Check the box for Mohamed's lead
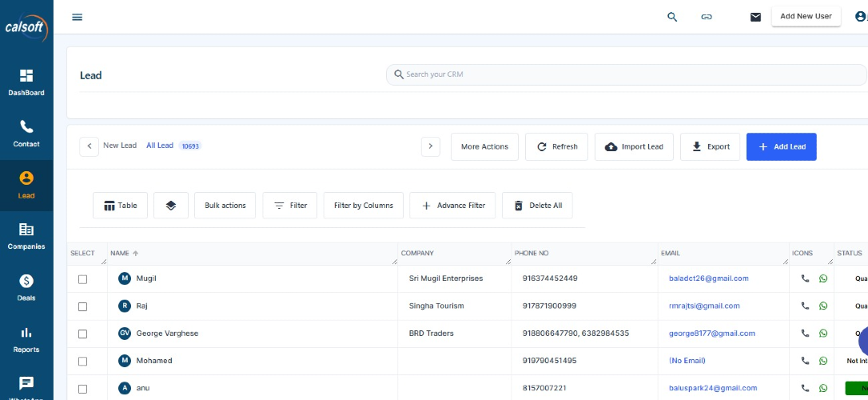Image resolution: width=868 pixels, height=400 pixels. coord(82,361)
